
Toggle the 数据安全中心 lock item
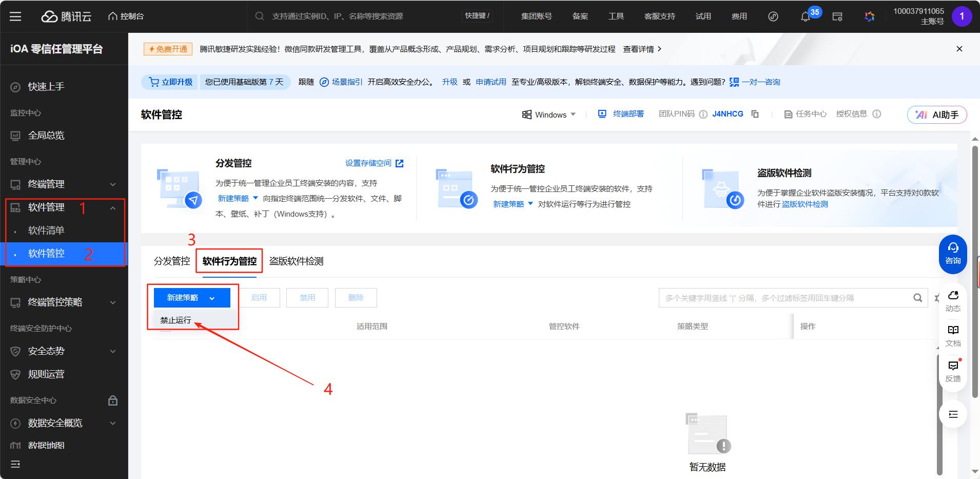113,400
